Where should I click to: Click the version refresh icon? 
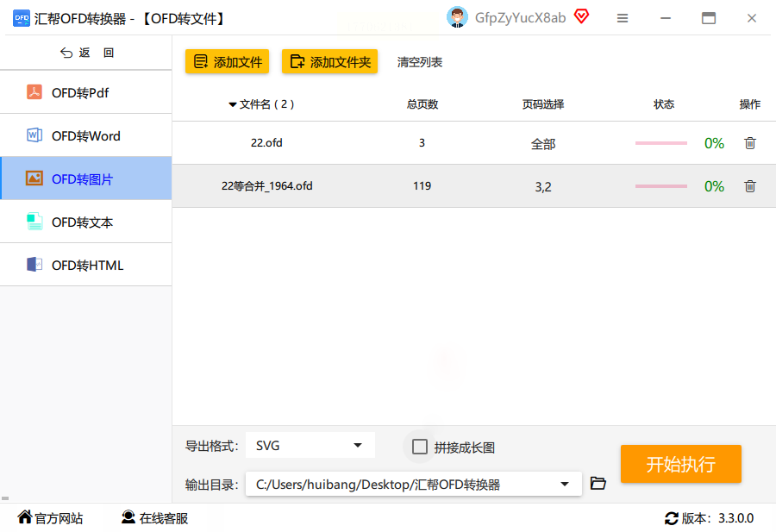(x=671, y=518)
